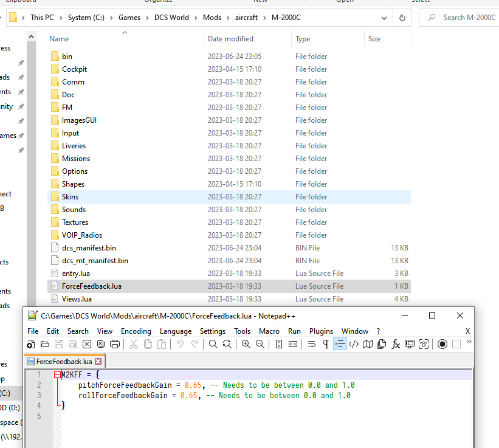499x448 pixels.
Task: Click DCS World breadcrumb in address bar
Action: pyautogui.click(x=171, y=18)
